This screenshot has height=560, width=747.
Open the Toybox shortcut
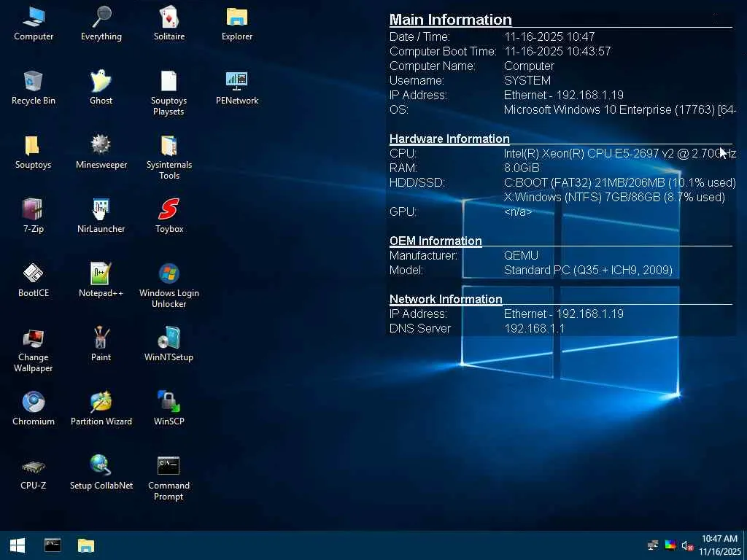tap(169, 216)
